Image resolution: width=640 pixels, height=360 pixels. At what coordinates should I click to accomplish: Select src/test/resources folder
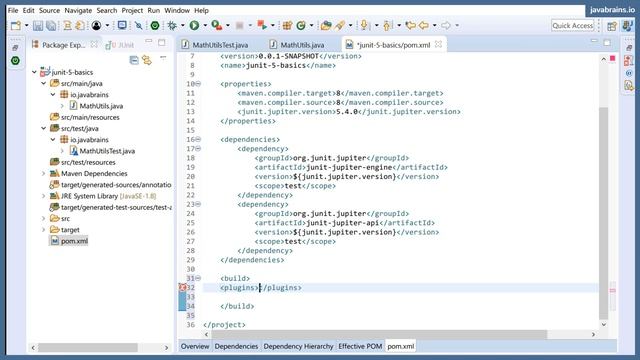83,162
